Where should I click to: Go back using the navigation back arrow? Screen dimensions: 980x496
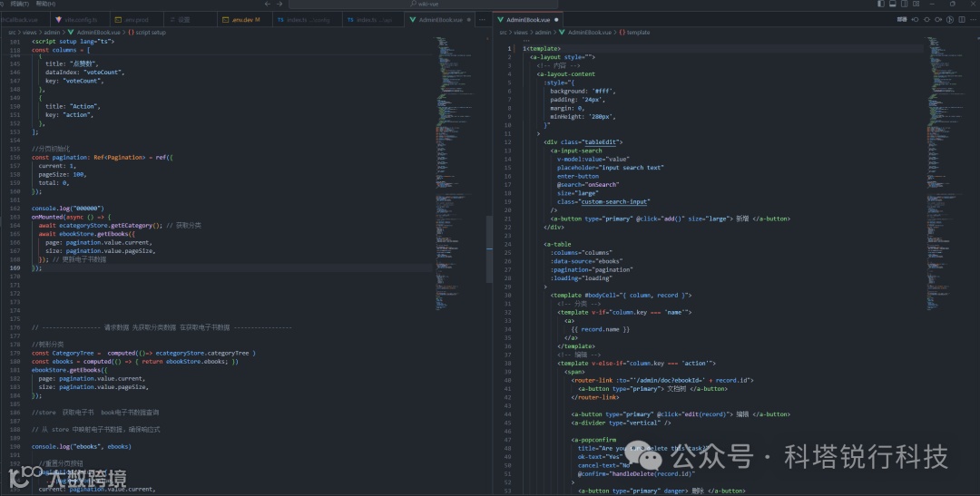268,4
